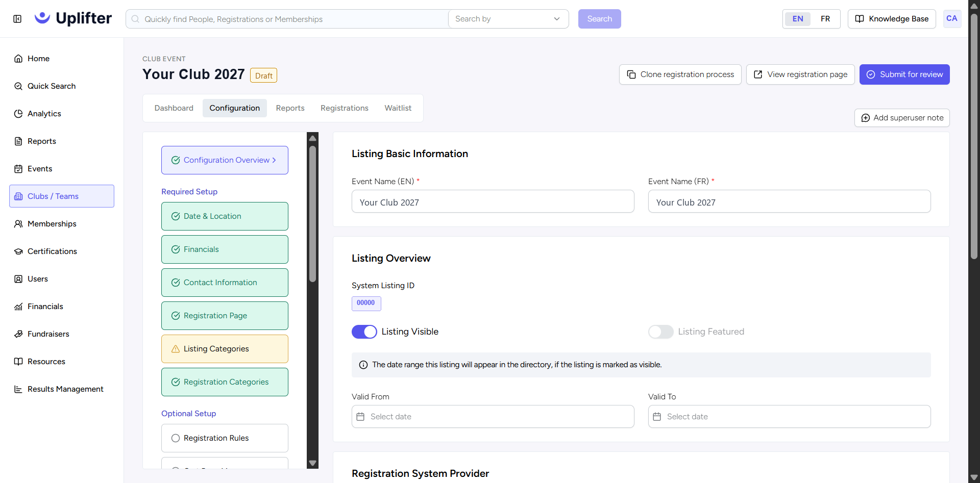Open the Date & Location setup step
Image resolution: width=980 pixels, height=483 pixels.
click(225, 216)
